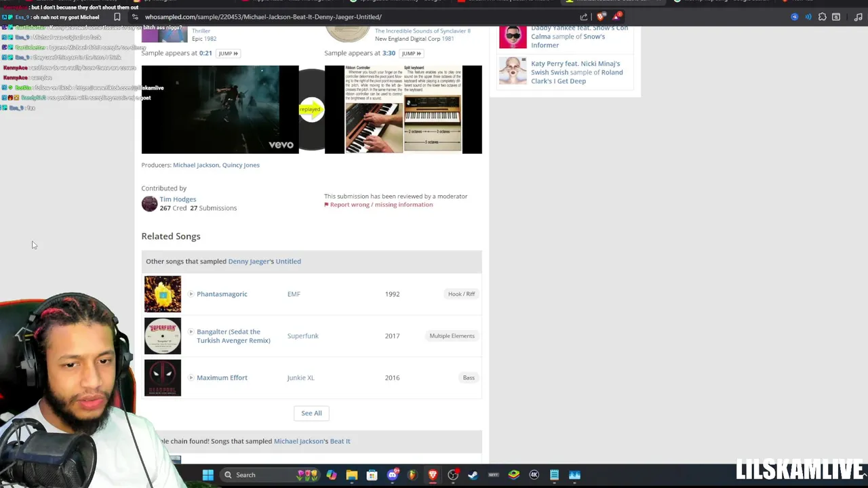Screen dimensions: 868x488
Task: Open Junkie XL artist page
Action: pyautogui.click(x=300, y=378)
